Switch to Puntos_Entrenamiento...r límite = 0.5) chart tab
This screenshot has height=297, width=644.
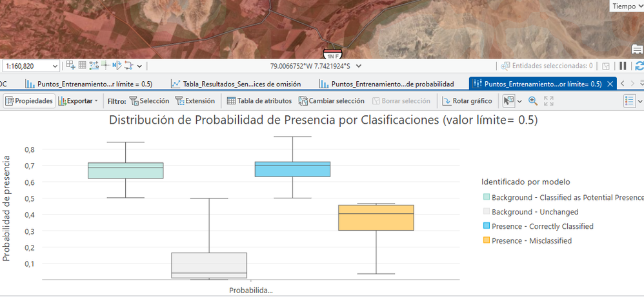(x=88, y=84)
